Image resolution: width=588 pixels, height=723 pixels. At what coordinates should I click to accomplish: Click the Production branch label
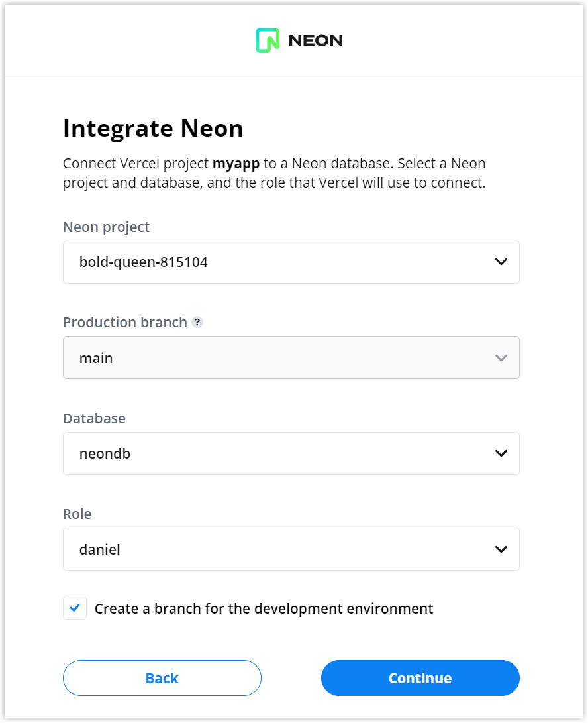[125, 322]
